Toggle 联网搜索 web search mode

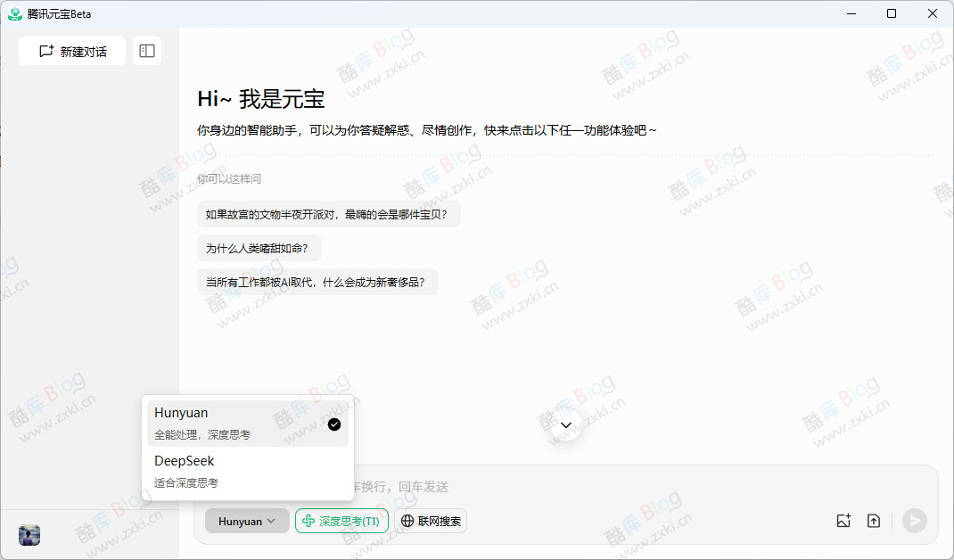pyautogui.click(x=431, y=521)
